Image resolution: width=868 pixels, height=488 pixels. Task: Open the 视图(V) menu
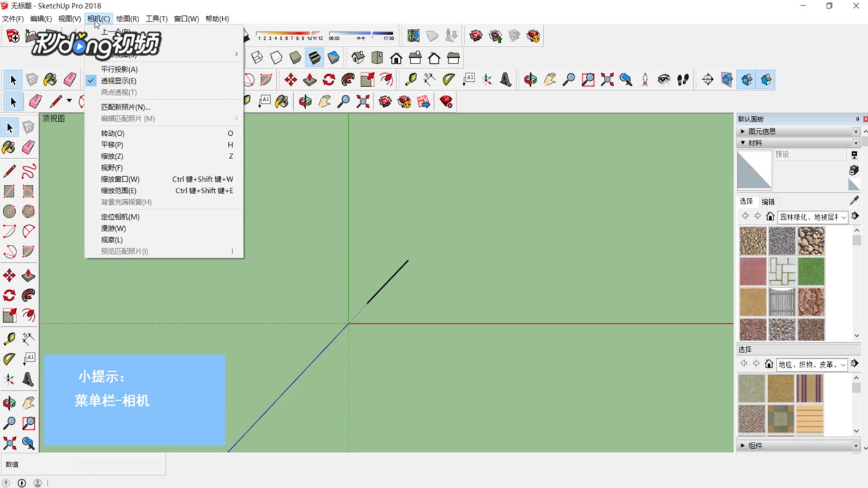click(69, 19)
